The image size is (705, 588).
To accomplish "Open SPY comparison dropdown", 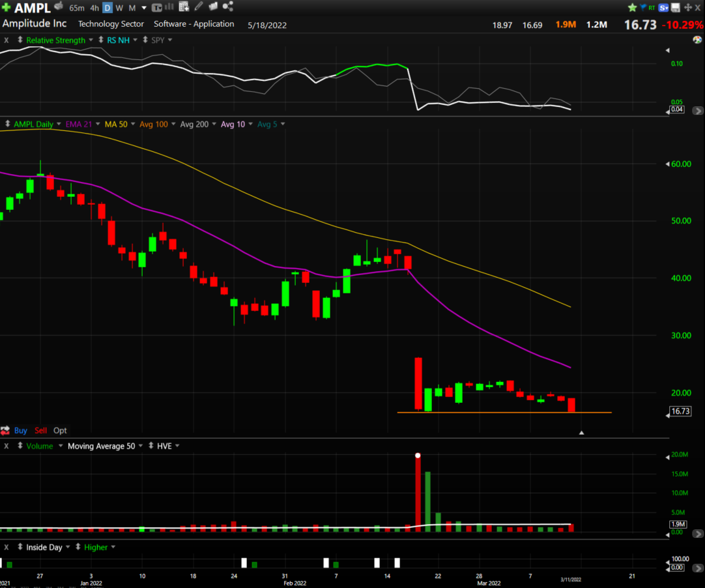I will tap(170, 40).
